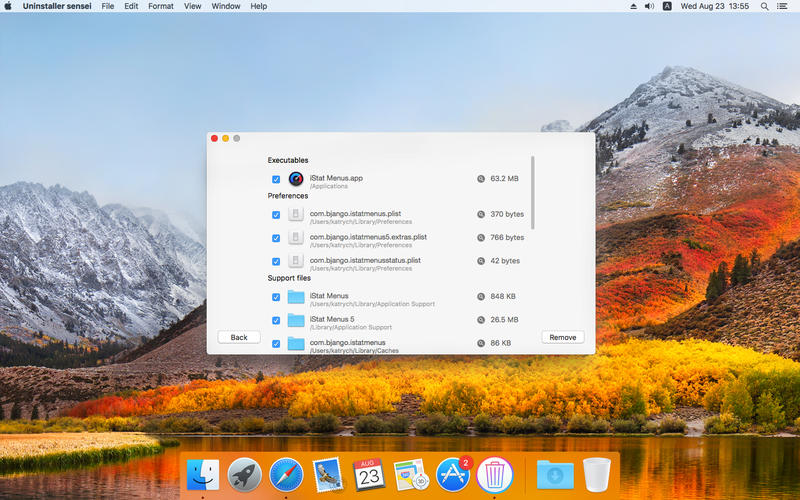Click the magnifier icon next to 86 KB
800x500 pixels.
point(481,343)
